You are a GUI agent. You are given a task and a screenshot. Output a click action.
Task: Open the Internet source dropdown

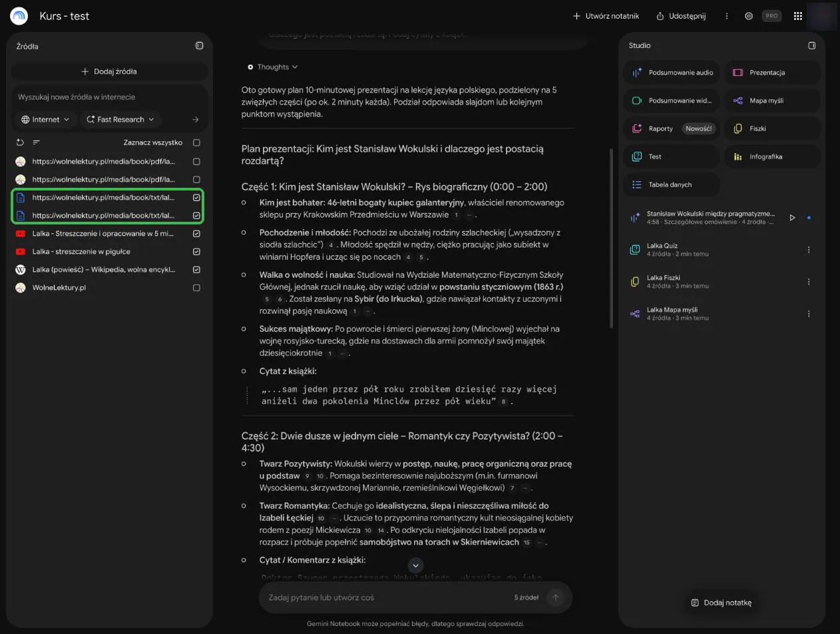45,120
